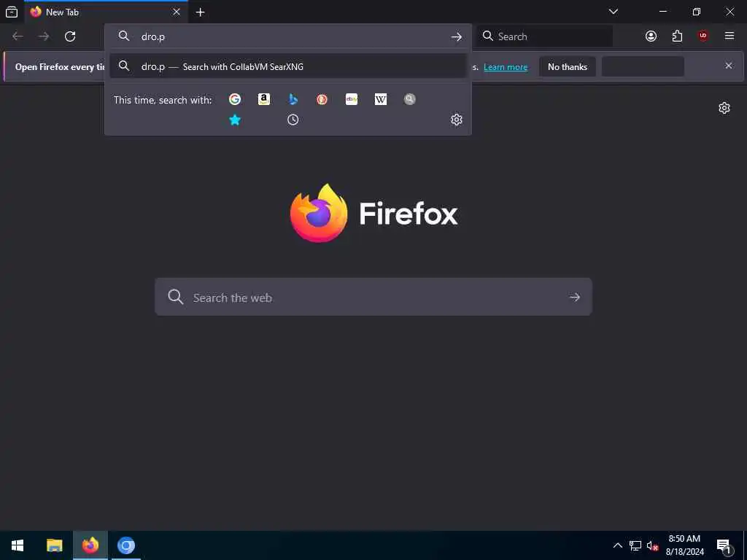Open Firefox View in tab strip
747x560 pixels.
click(12, 12)
